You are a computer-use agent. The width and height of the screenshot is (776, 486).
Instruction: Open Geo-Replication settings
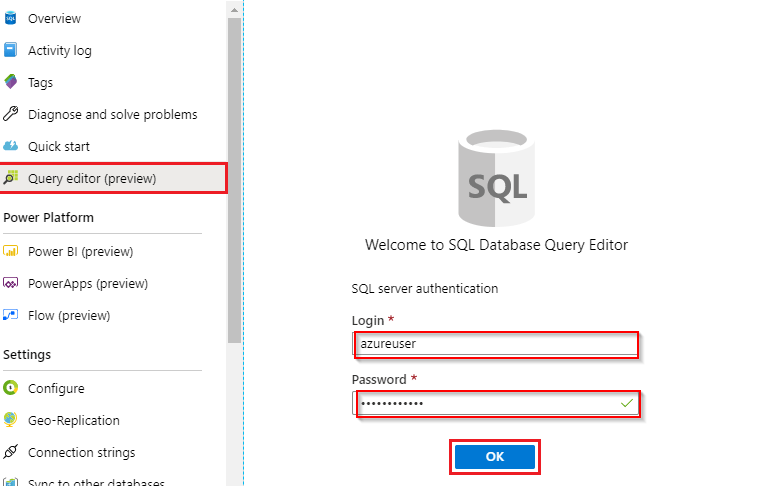74,421
